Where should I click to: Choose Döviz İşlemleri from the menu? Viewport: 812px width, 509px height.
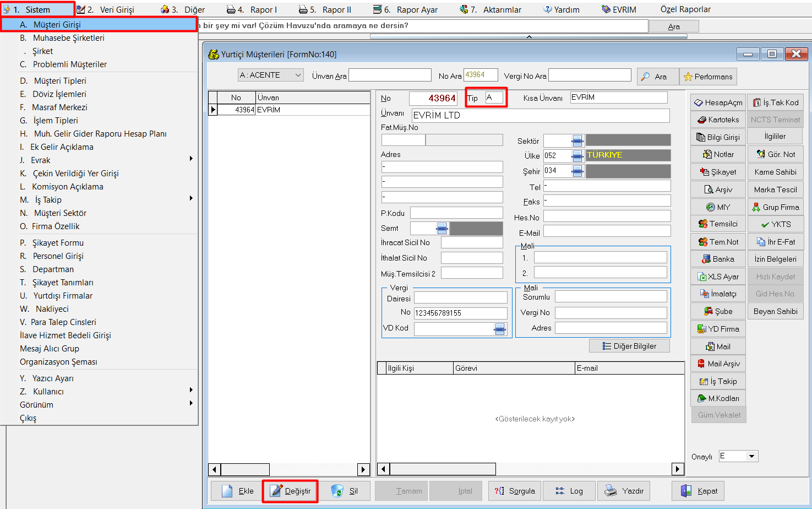[x=59, y=94]
